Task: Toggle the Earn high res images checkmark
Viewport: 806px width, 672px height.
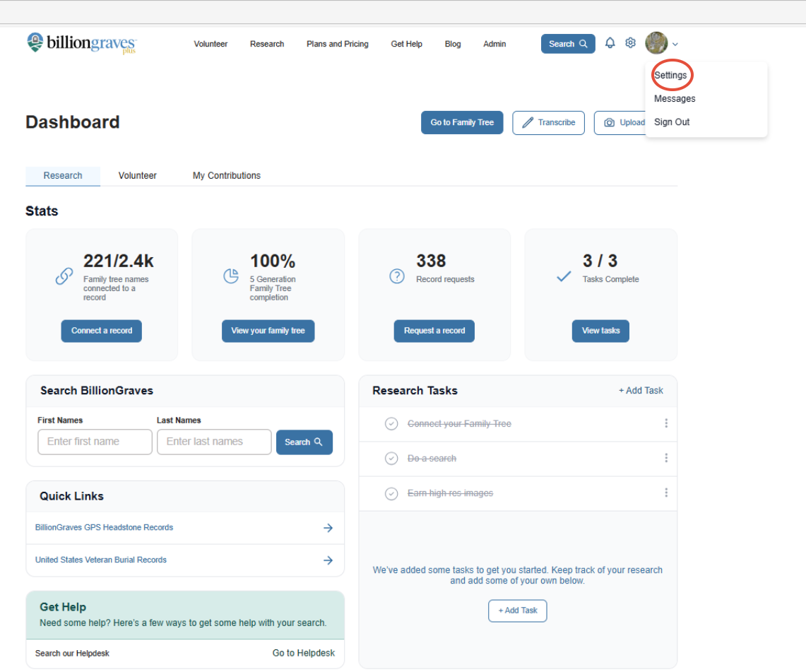Action: [x=391, y=494]
